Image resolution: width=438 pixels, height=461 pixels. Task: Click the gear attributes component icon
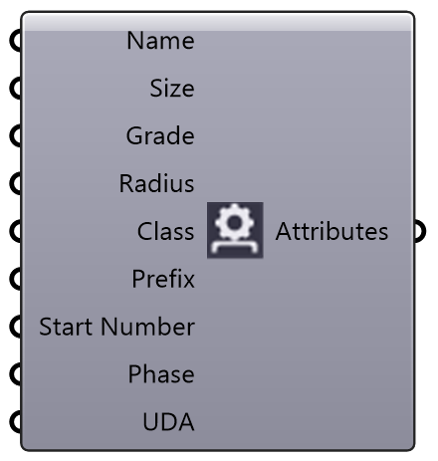coord(235,230)
